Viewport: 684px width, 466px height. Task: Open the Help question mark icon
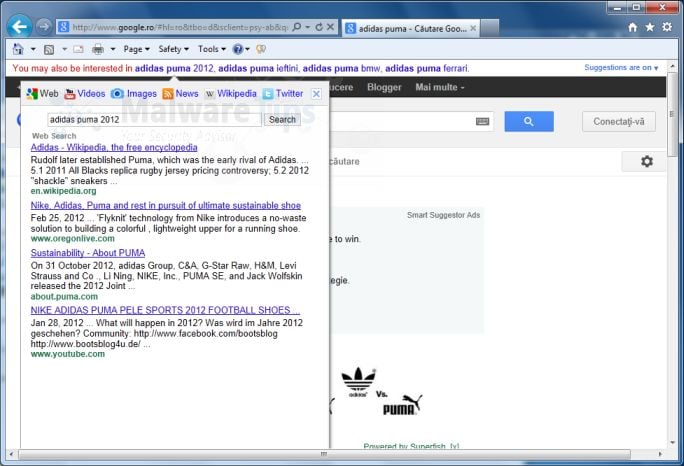point(238,49)
